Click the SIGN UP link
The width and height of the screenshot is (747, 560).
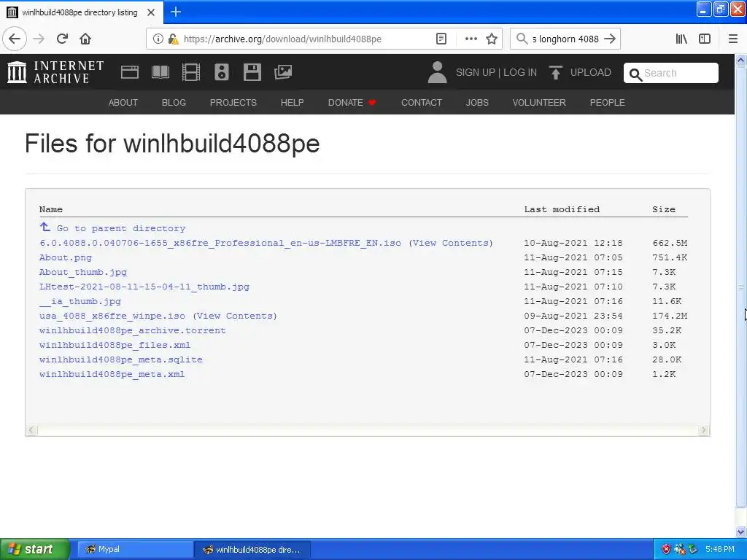point(476,72)
